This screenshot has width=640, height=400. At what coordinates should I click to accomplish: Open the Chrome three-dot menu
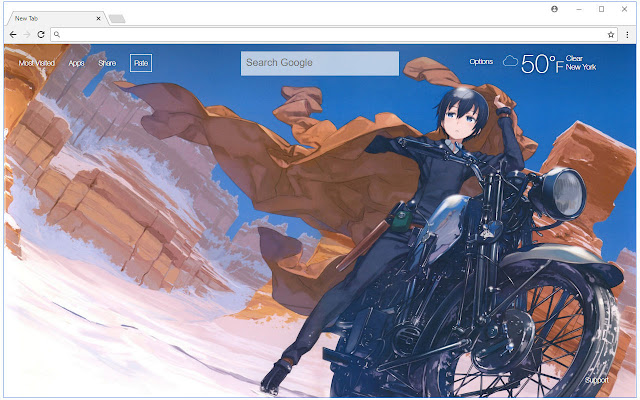627,35
